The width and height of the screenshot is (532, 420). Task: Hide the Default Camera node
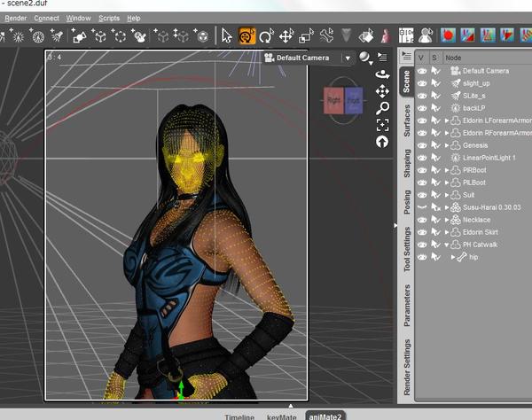(x=422, y=71)
